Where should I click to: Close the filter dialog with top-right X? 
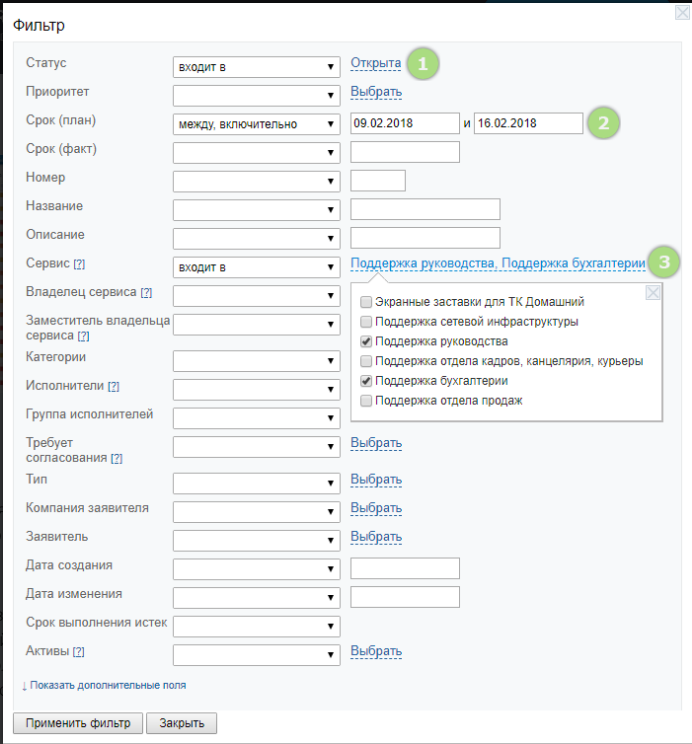click(681, 12)
